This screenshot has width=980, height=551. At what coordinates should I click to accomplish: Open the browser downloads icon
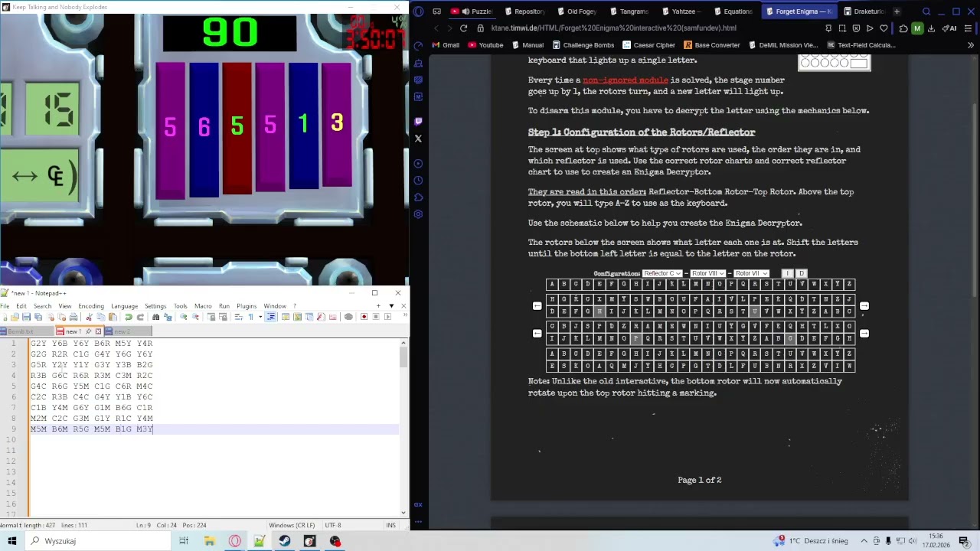(x=931, y=28)
